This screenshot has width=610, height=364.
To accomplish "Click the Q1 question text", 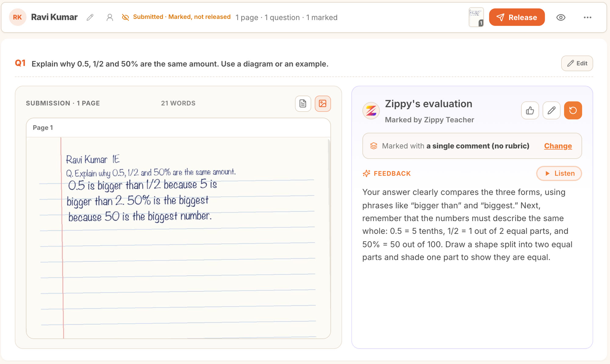I will click(180, 64).
